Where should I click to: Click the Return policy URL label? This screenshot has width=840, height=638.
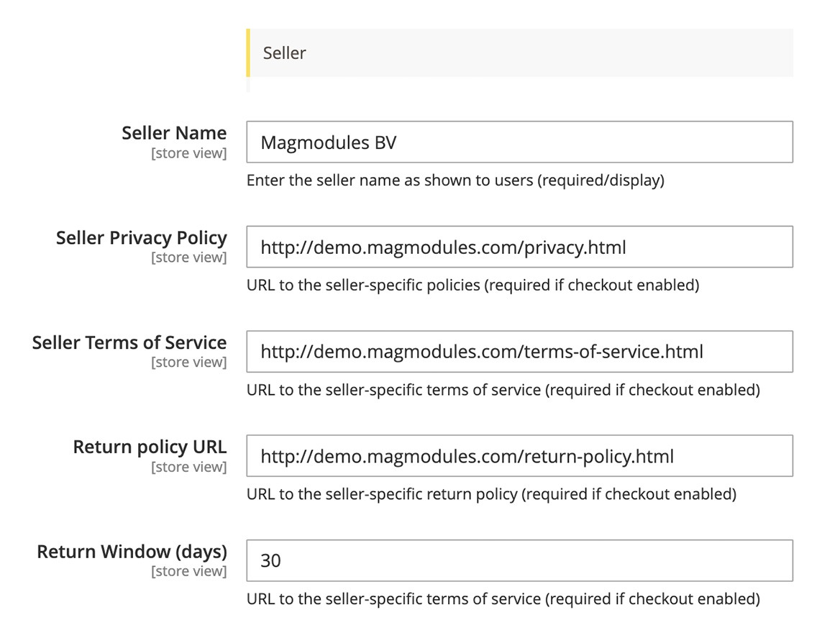click(150, 447)
